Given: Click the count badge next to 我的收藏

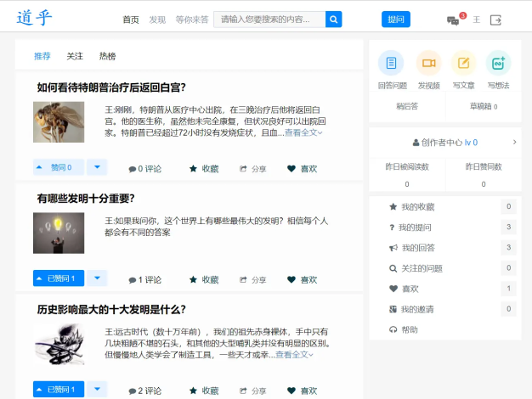Looking at the screenshot, I should tap(508, 206).
